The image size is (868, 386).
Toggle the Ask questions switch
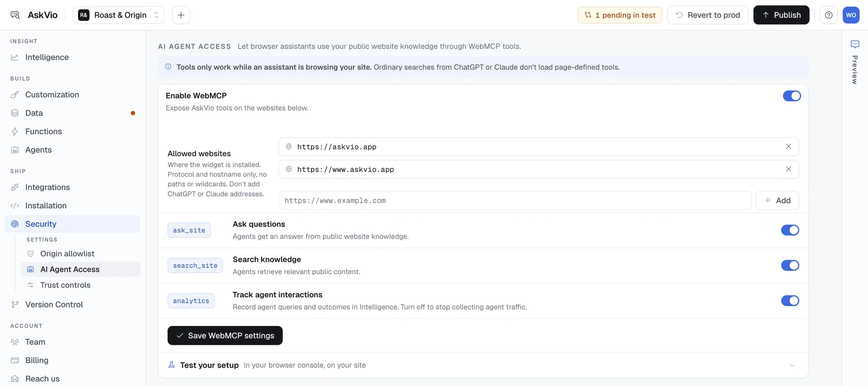(x=790, y=230)
